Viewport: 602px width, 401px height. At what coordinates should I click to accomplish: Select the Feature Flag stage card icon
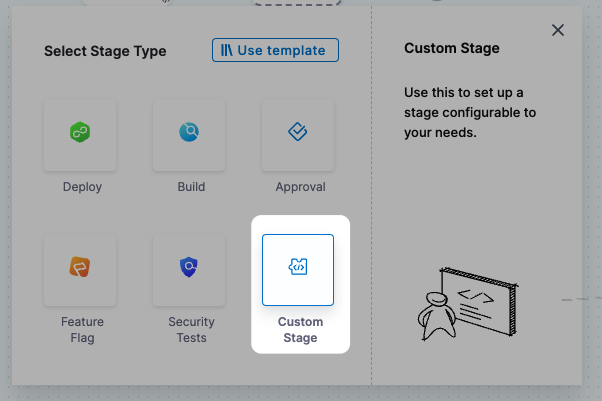click(x=80, y=268)
